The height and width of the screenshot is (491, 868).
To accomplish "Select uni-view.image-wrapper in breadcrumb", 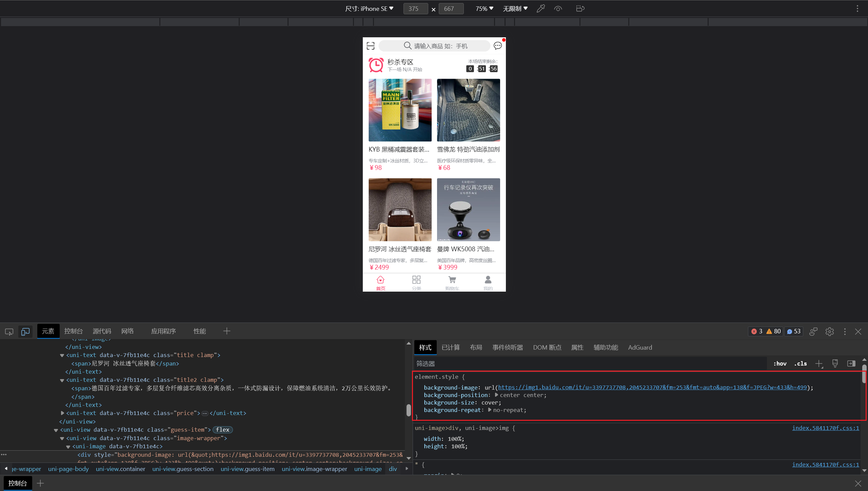I will [x=314, y=469].
